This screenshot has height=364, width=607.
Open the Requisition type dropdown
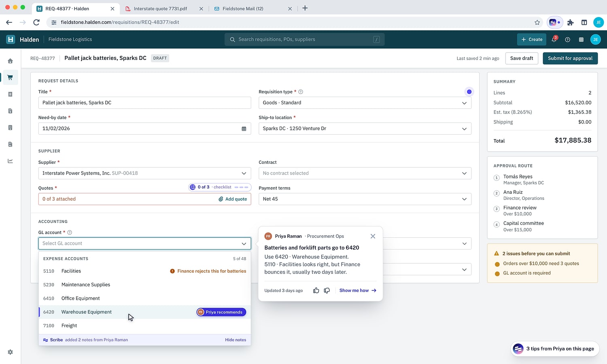(365, 103)
